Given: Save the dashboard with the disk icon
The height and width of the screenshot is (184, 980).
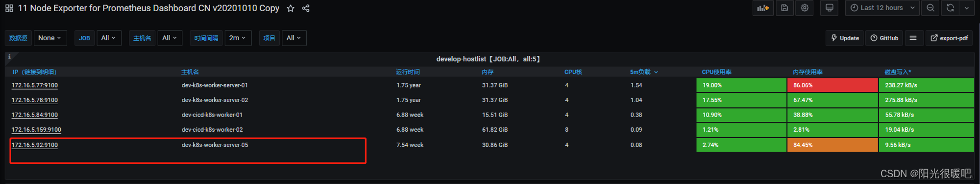Looking at the screenshot, I should click(784, 8).
